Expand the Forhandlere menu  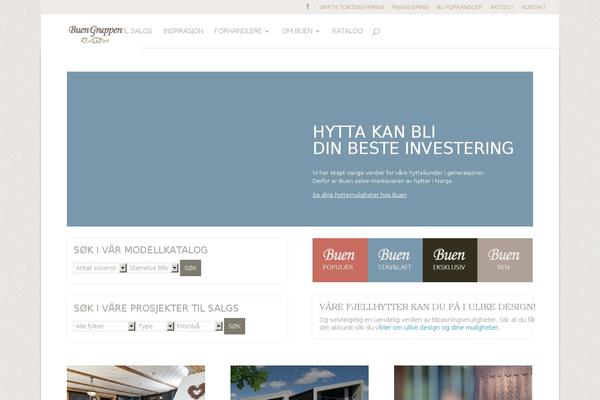[x=241, y=31]
